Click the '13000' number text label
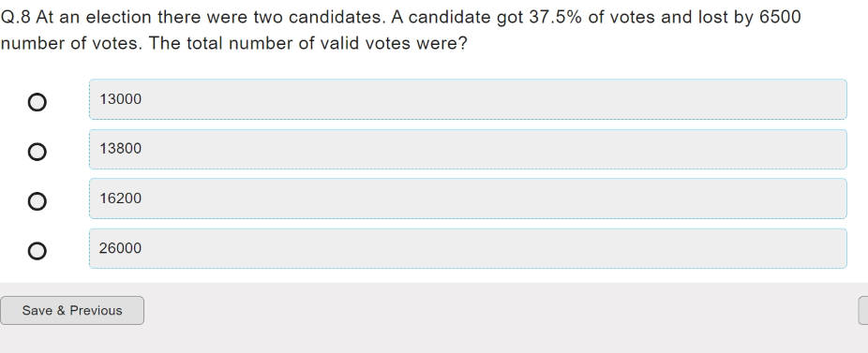Image resolution: width=868 pixels, height=353 pixels. coord(121,99)
